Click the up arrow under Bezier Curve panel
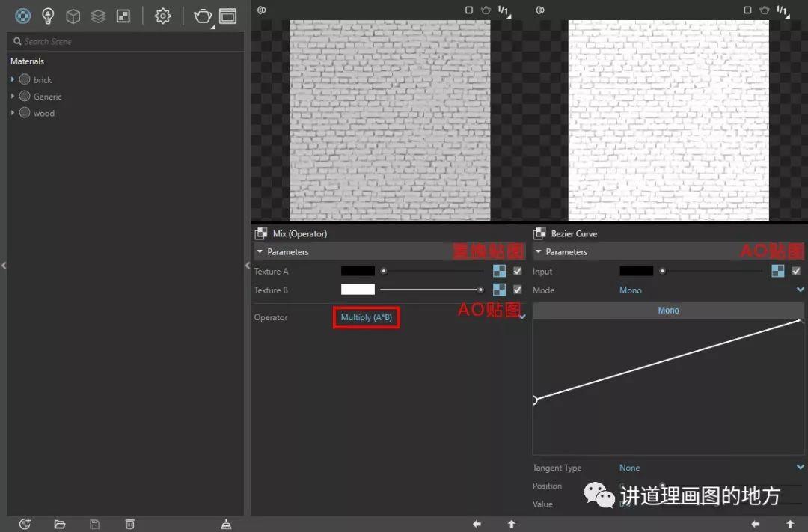This screenshot has height=532, width=808. pos(790,525)
